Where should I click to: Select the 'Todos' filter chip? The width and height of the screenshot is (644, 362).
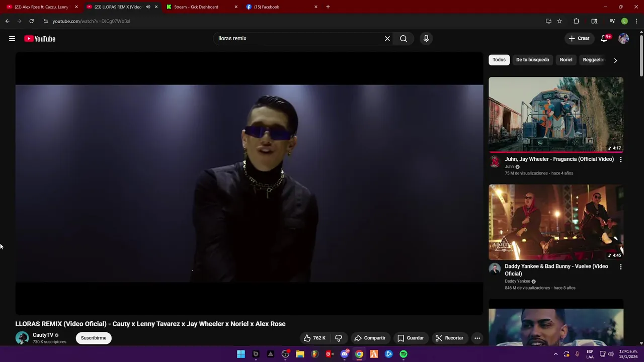[499, 60]
